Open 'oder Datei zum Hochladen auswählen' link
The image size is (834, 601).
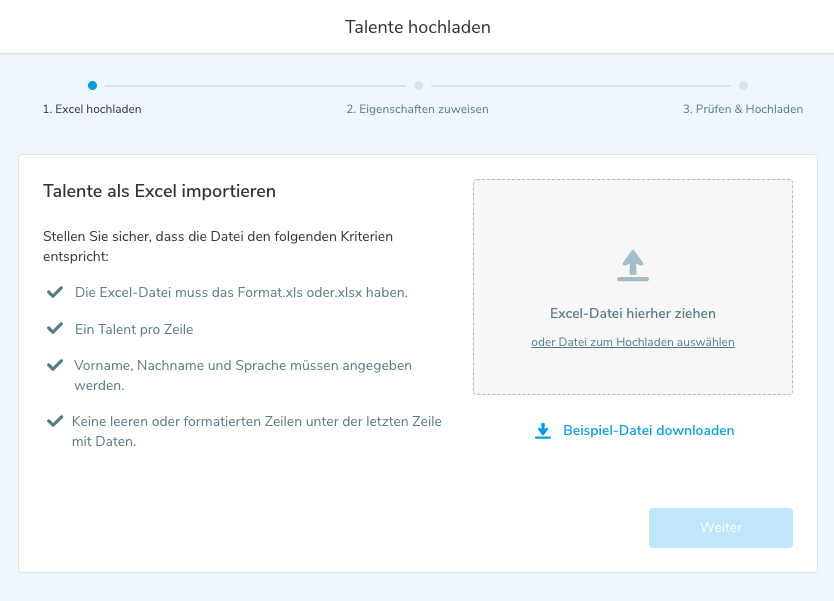pos(632,342)
